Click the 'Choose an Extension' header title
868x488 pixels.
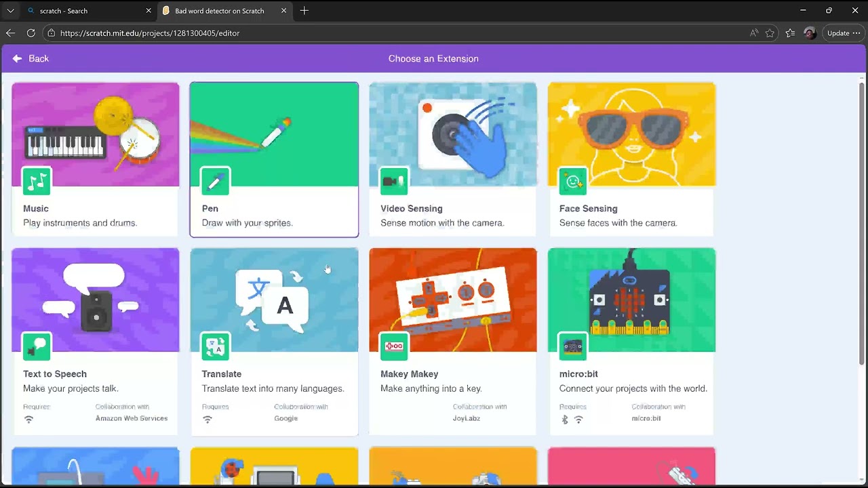tap(433, 58)
